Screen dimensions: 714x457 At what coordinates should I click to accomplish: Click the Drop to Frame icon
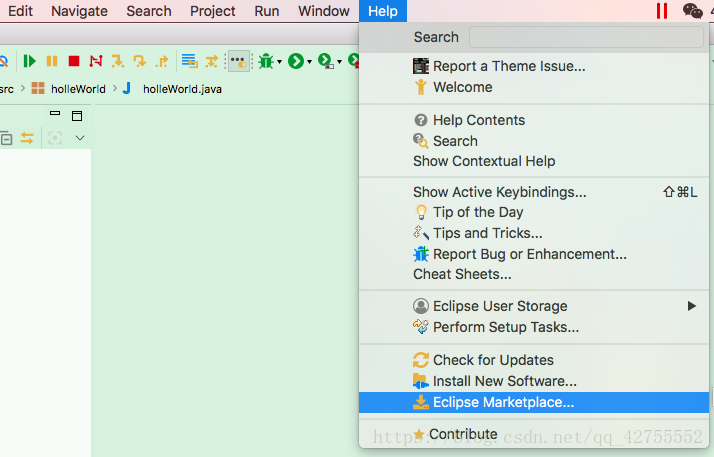coord(189,61)
